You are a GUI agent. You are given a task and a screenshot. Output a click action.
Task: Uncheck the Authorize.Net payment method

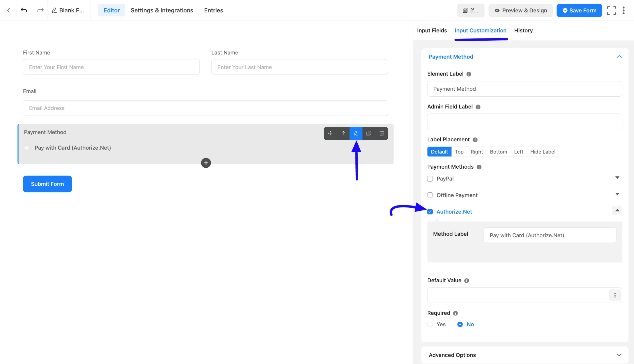(x=430, y=211)
